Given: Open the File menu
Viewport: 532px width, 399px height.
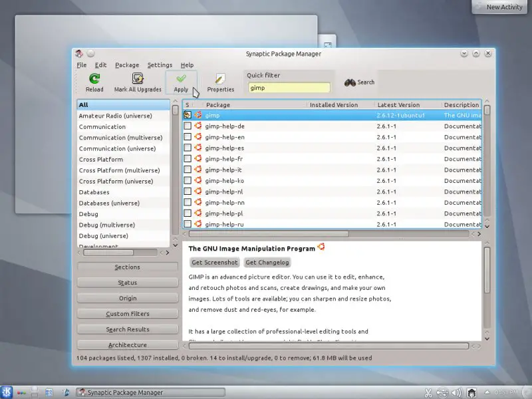Looking at the screenshot, I should click(x=81, y=65).
